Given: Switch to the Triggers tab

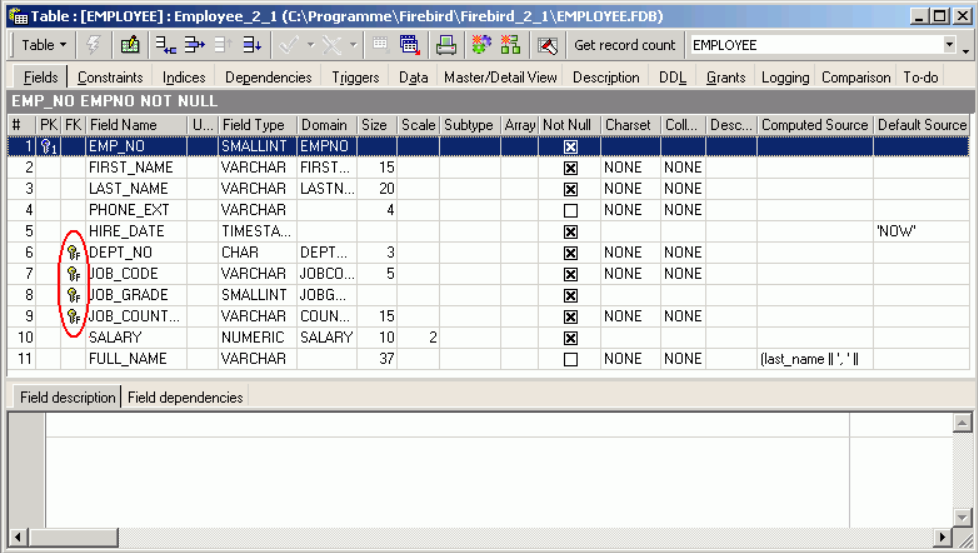Looking at the screenshot, I should pyautogui.click(x=355, y=77).
